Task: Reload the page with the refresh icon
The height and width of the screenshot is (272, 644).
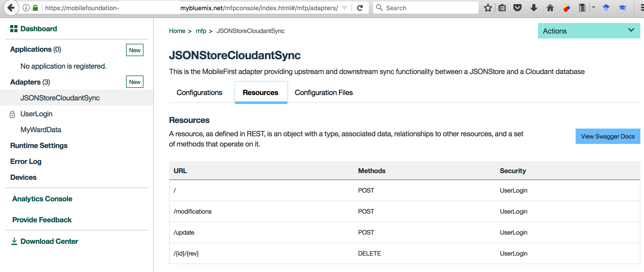Action: [360, 8]
